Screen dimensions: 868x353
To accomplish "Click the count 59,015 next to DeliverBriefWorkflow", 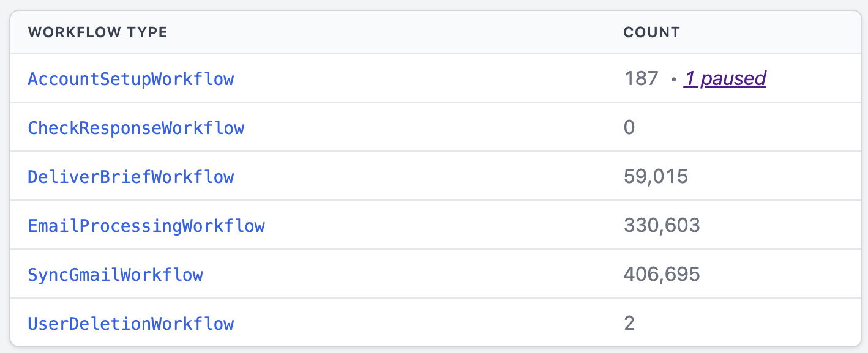I will click(x=655, y=176).
